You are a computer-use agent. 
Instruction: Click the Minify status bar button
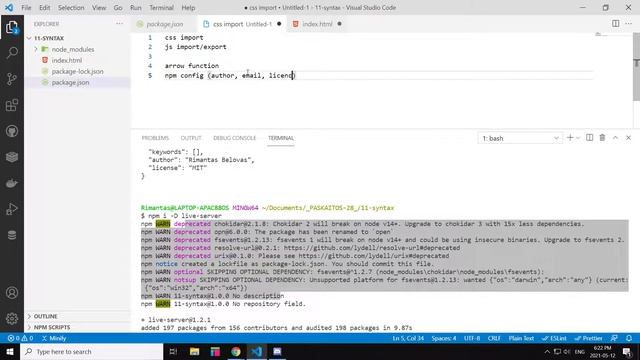(54, 338)
